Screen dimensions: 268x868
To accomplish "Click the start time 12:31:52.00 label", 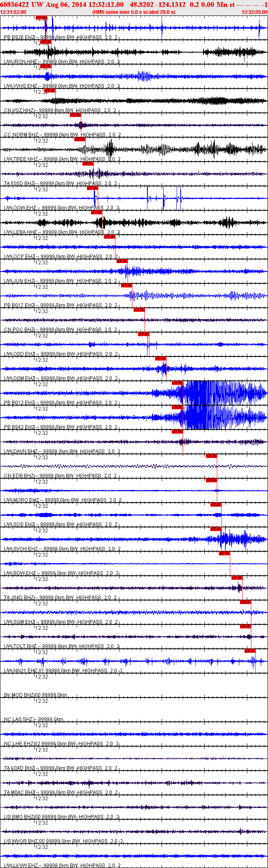I will click(x=13, y=12).
